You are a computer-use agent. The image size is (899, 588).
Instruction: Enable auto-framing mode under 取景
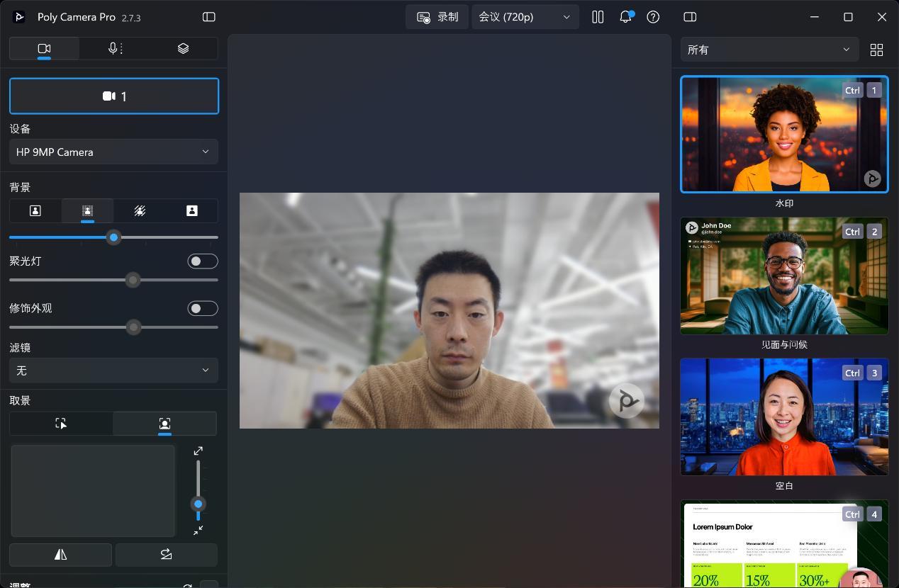click(x=164, y=424)
